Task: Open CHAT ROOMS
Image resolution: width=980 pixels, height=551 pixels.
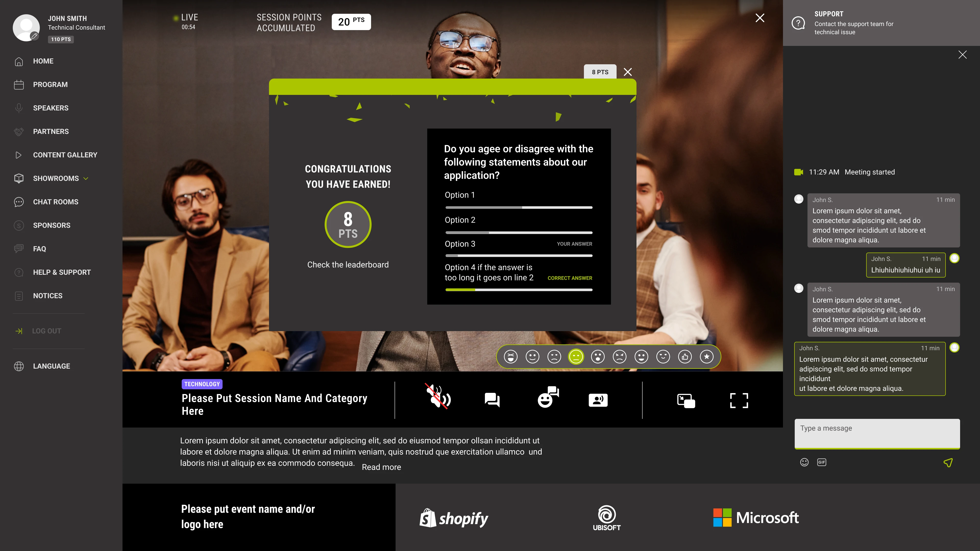Action: (56, 202)
